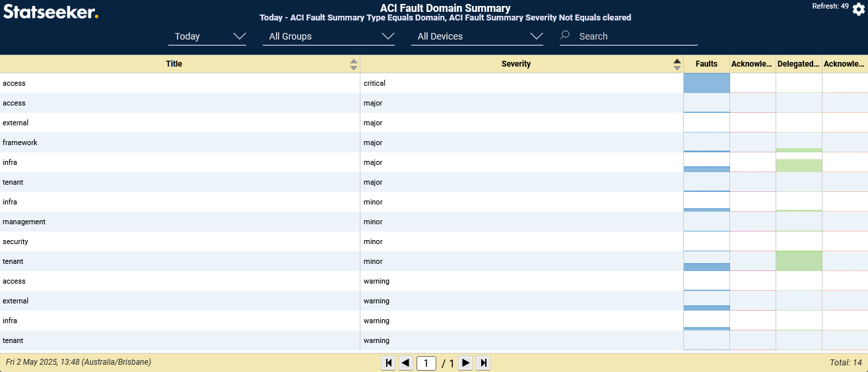Image resolution: width=868 pixels, height=372 pixels.
Task: Open the Today time range dropdown
Action: pos(207,36)
